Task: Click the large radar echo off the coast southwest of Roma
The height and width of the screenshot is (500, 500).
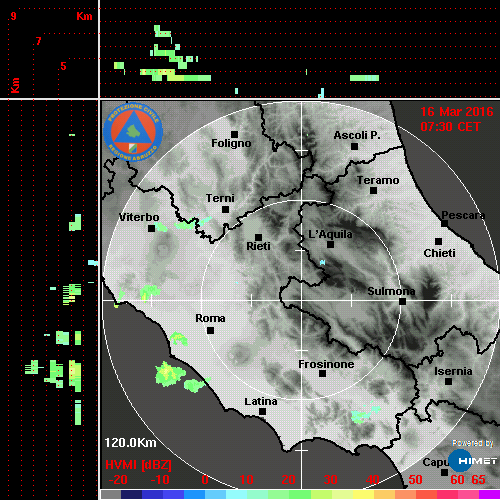Action: [x=170, y=374]
